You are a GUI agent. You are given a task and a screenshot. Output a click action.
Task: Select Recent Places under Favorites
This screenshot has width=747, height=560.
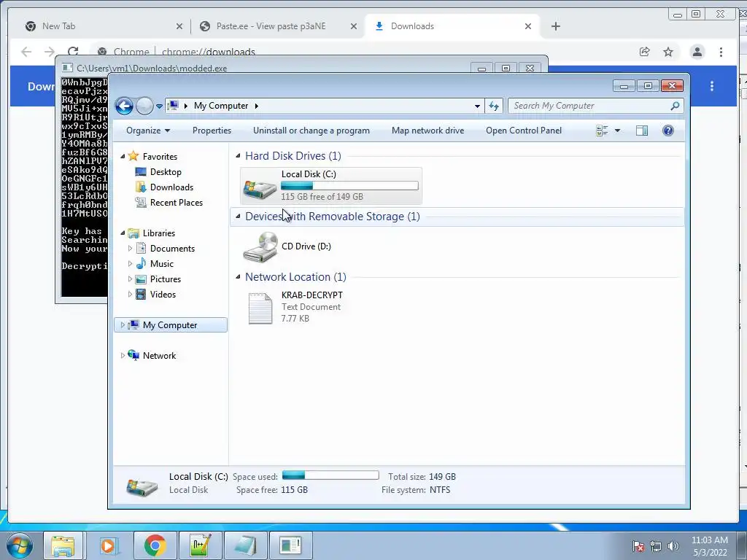[x=177, y=203]
